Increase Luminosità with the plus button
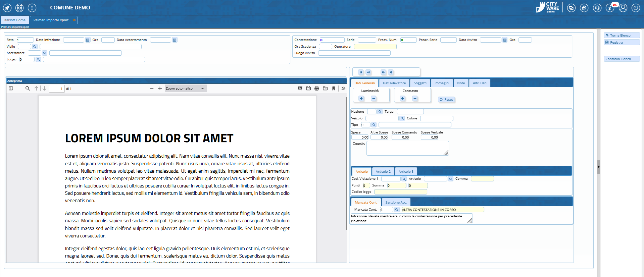 click(361, 99)
